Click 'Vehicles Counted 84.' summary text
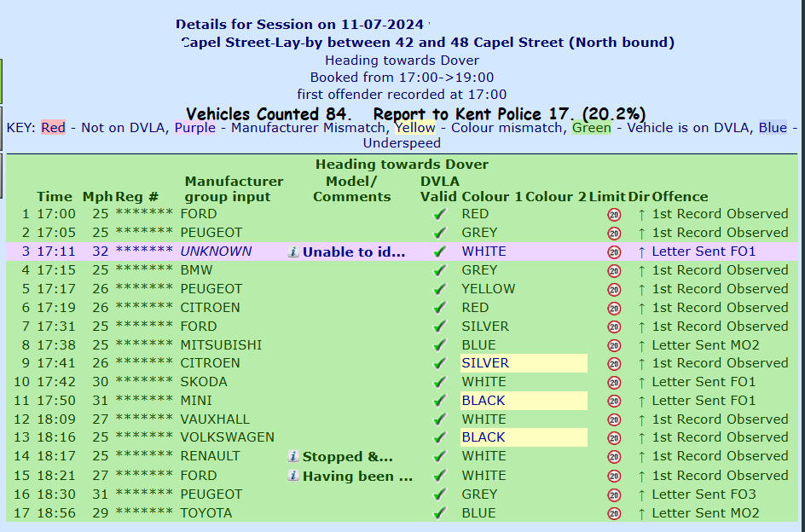Image resolution: width=805 pixels, height=532 pixels. [269, 113]
